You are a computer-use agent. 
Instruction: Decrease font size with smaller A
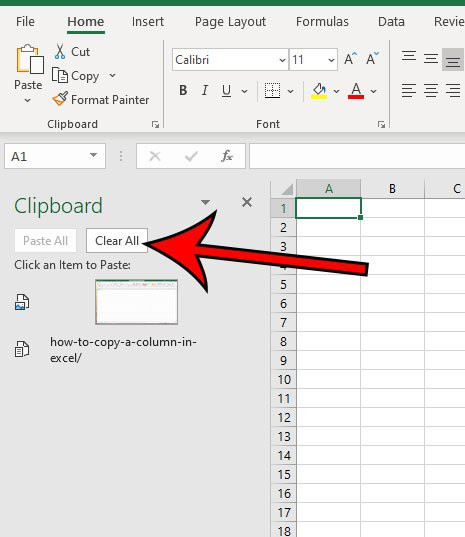click(372, 59)
